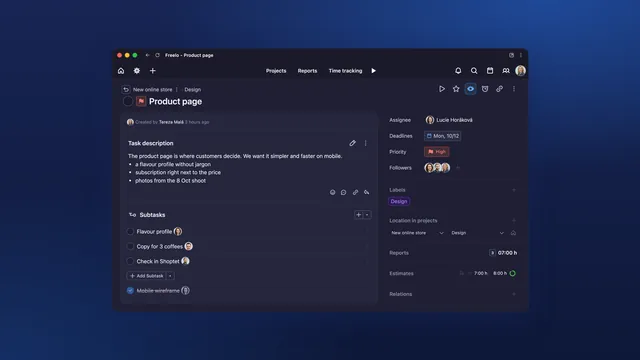Click the Add Subtask button
Screen dimensions: 640x360
click(x=146, y=276)
